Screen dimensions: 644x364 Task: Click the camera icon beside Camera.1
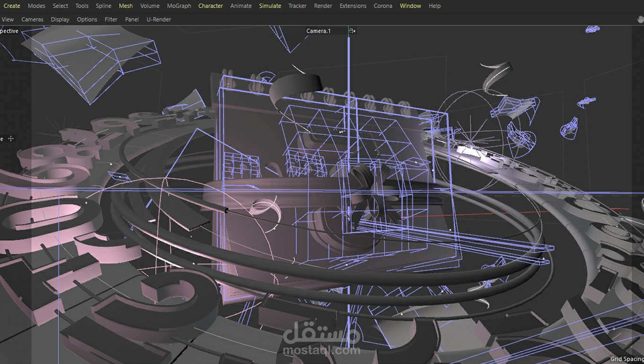pyautogui.click(x=352, y=31)
